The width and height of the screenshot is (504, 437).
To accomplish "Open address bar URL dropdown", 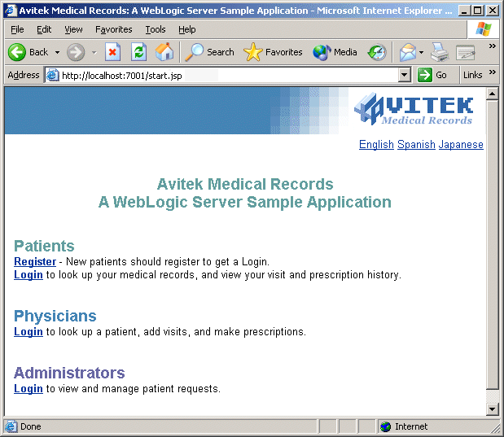I will pyautogui.click(x=405, y=75).
